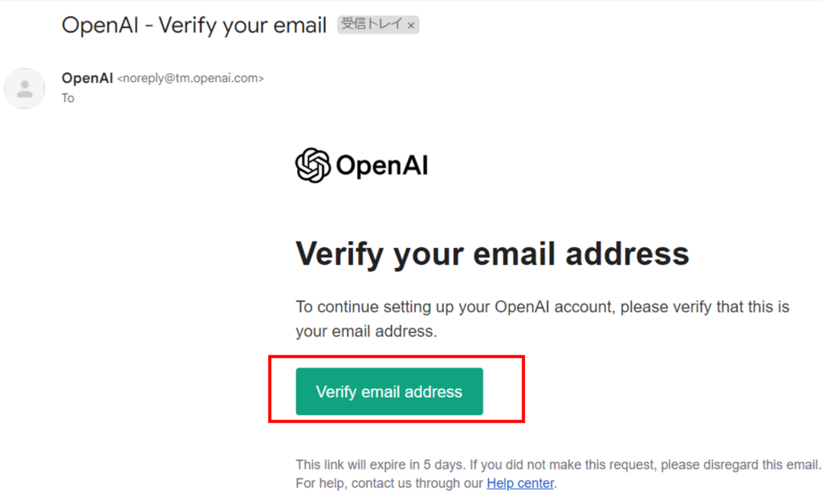The height and width of the screenshot is (504, 822).
Task: Select the noreply@tm.openai.com sender address
Action: pyautogui.click(x=190, y=79)
